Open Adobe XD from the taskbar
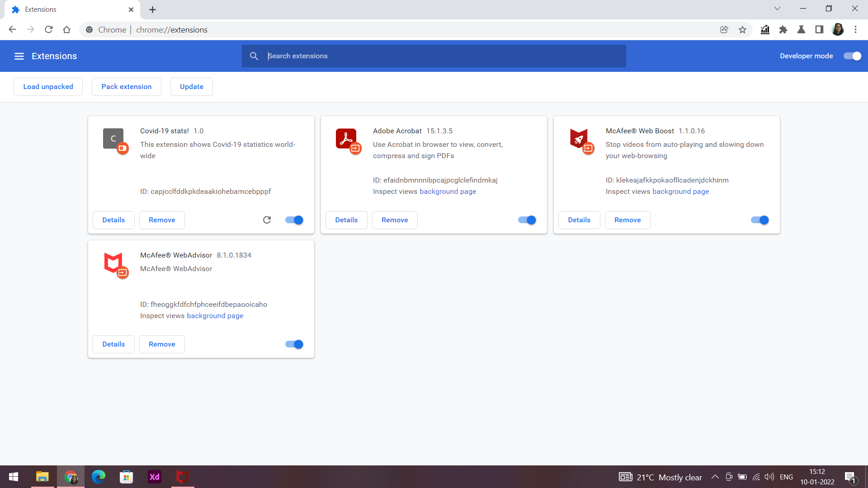Screen dimensions: 868x488 [x=154, y=477]
